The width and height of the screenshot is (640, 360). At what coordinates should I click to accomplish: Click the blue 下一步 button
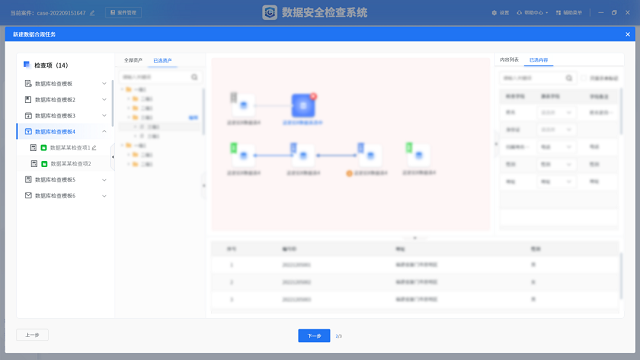click(314, 336)
